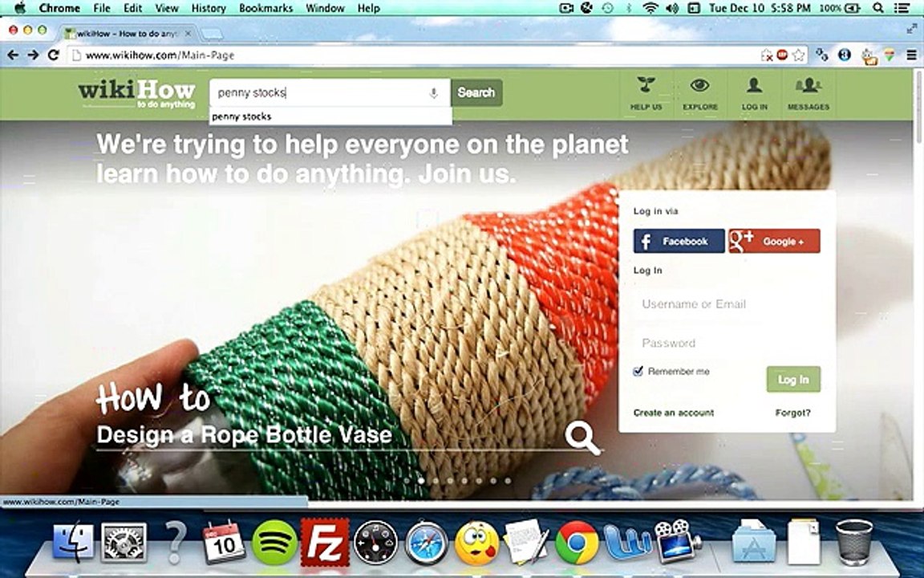The height and width of the screenshot is (578, 924).
Task: Open System Preferences from the dock
Action: click(x=124, y=542)
